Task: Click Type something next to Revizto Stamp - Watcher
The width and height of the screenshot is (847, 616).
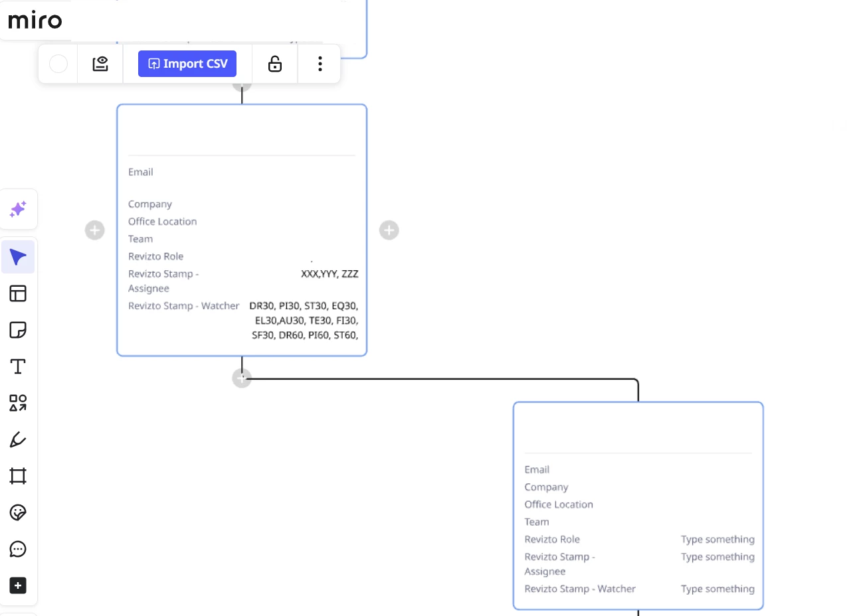Action: (717, 589)
